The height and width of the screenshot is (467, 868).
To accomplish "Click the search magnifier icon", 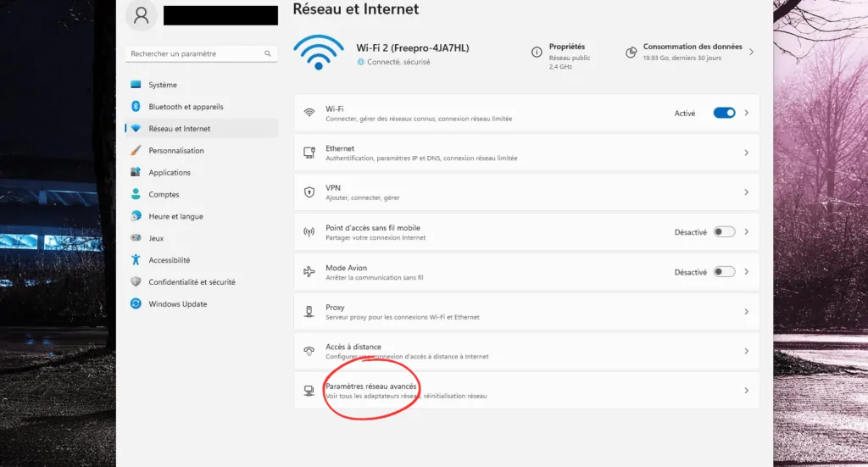I will 267,53.
